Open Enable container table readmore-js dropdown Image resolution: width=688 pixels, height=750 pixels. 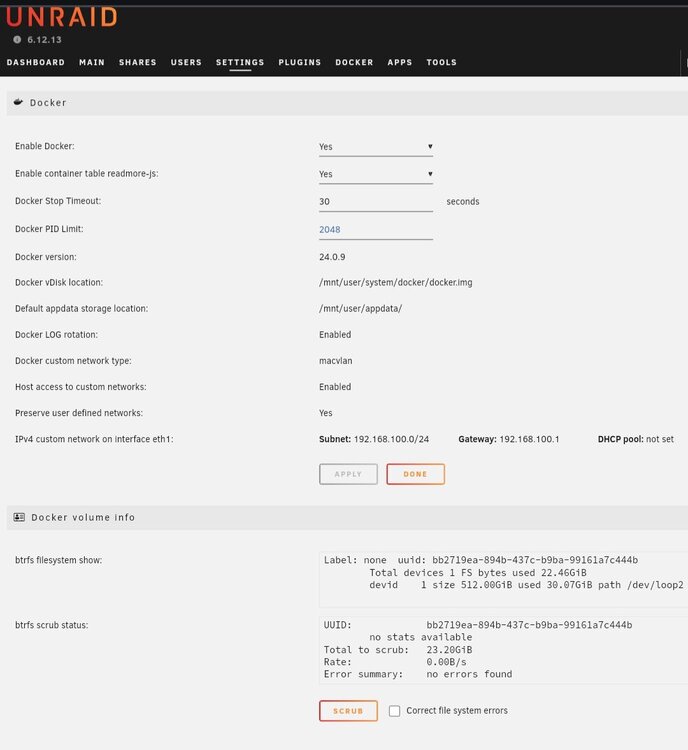pyautogui.click(x=376, y=174)
